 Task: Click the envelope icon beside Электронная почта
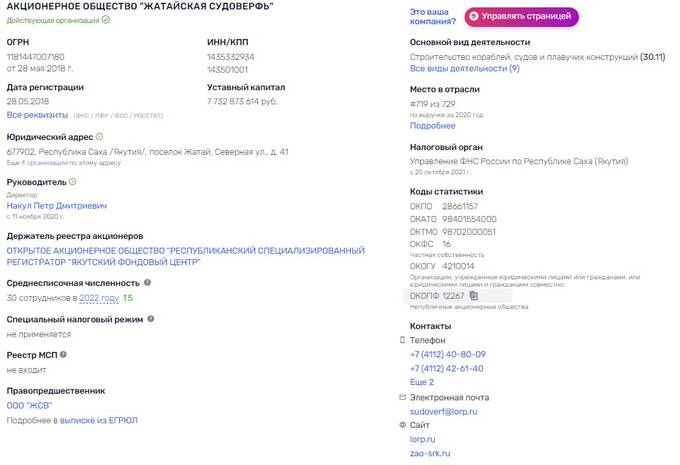click(x=402, y=397)
